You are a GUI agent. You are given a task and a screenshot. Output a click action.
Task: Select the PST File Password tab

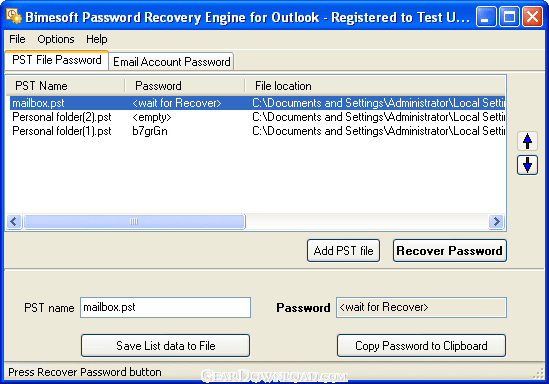[57, 60]
